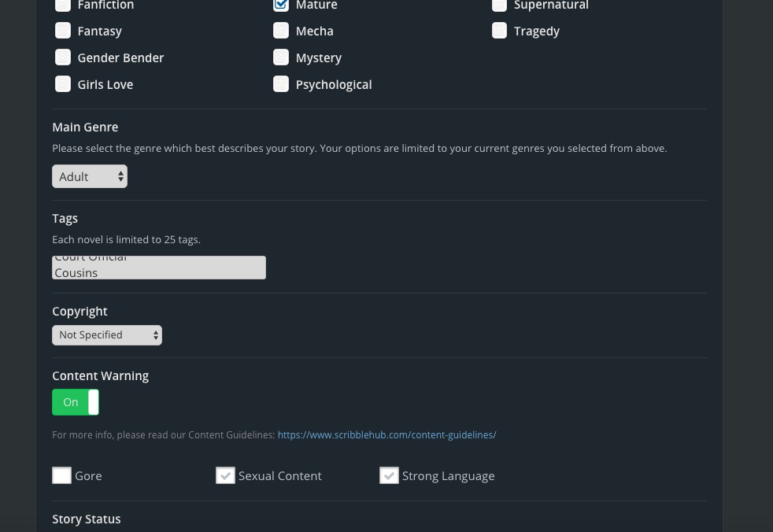
Task: Turn off the Content Warning switch
Action: pos(76,402)
